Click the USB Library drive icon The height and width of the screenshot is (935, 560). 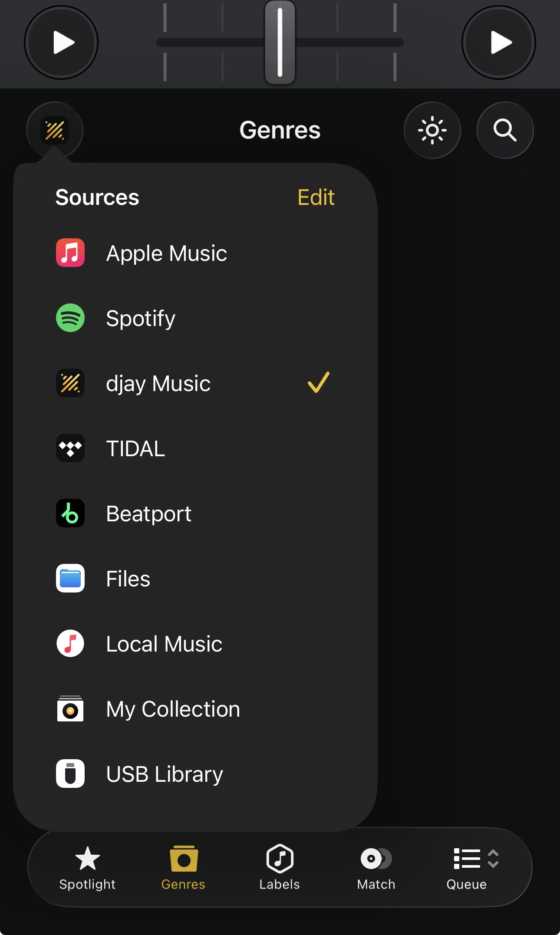click(x=70, y=774)
